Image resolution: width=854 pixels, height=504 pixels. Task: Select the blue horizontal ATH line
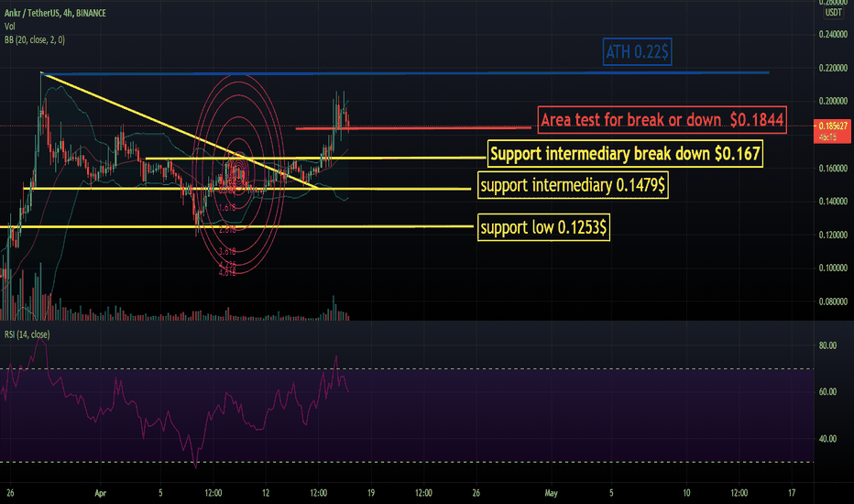click(x=406, y=73)
